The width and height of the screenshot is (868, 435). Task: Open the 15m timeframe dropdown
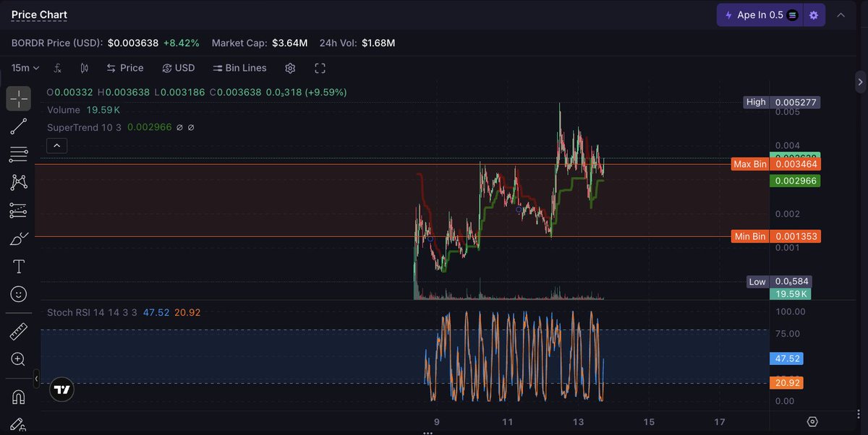coord(25,68)
